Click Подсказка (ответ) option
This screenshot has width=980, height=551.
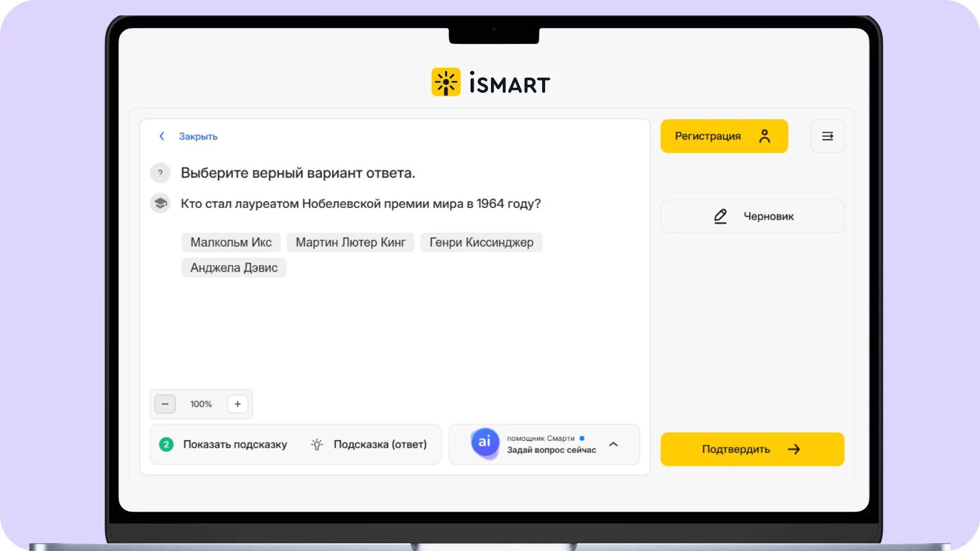[x=380, y=444]
